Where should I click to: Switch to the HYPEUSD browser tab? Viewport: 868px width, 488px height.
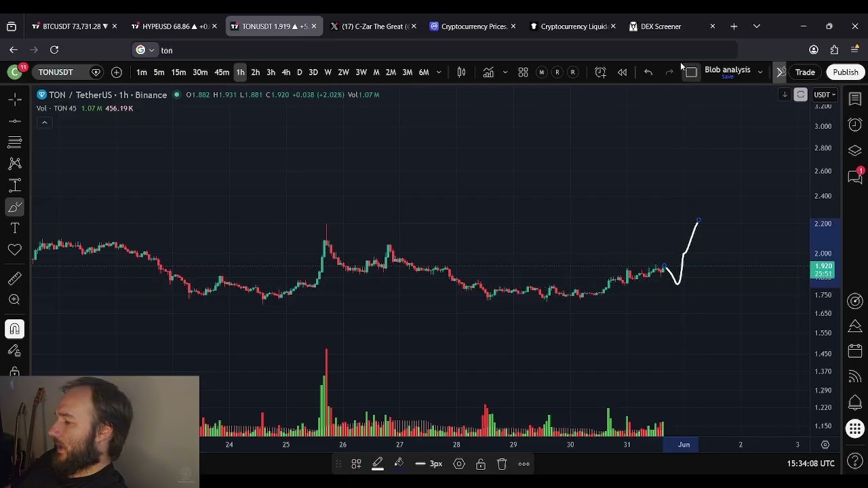click(x=174, y=26)
